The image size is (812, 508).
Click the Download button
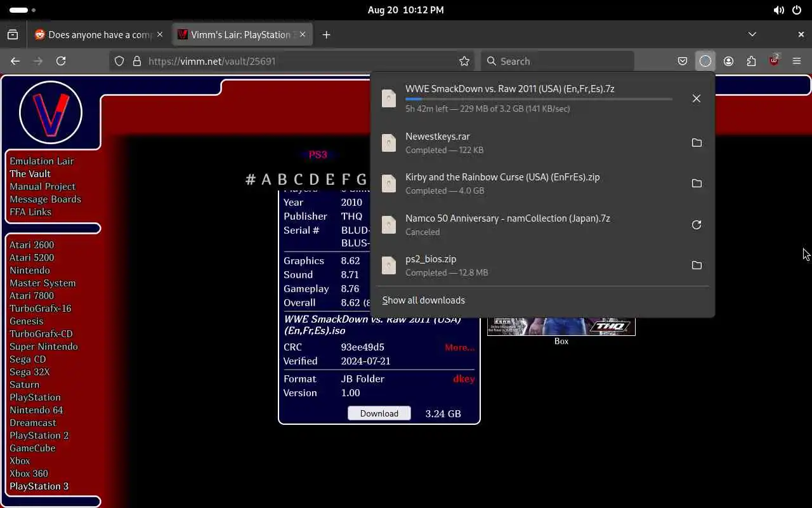(379, 413)
